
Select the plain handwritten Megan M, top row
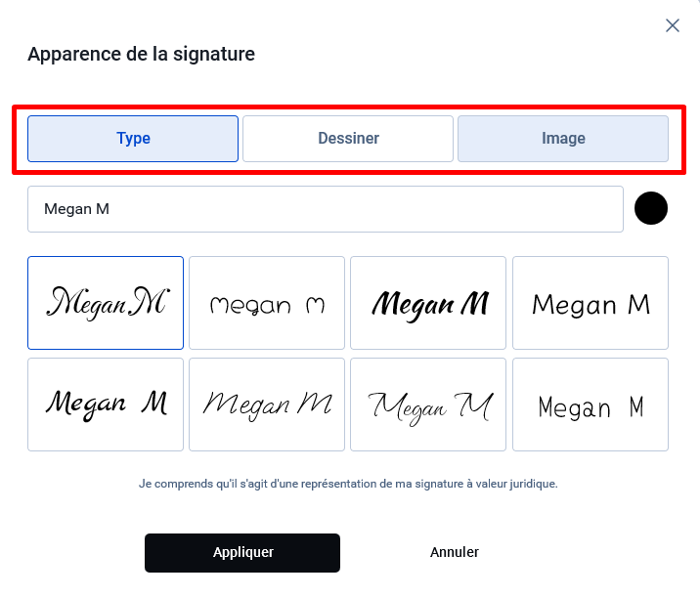click(591, 303)
